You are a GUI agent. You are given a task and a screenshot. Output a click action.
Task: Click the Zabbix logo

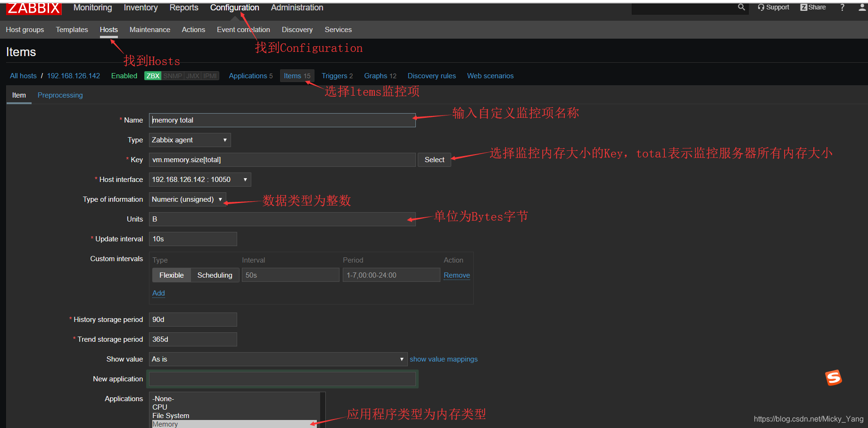(34, 8)
